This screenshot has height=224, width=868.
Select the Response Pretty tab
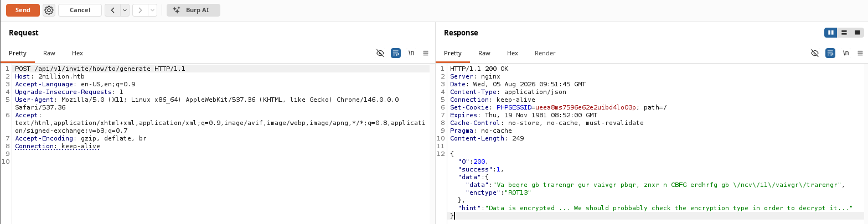[x=453, y=53]
